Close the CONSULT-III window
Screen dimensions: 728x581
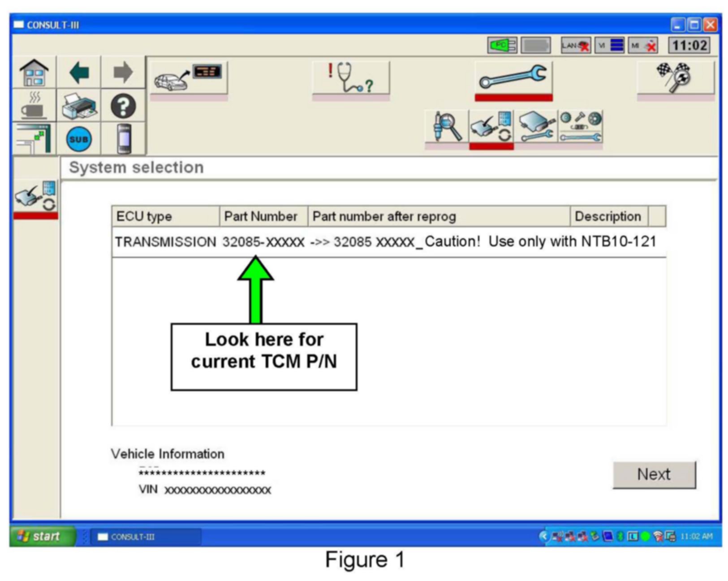tap(710, 25)
